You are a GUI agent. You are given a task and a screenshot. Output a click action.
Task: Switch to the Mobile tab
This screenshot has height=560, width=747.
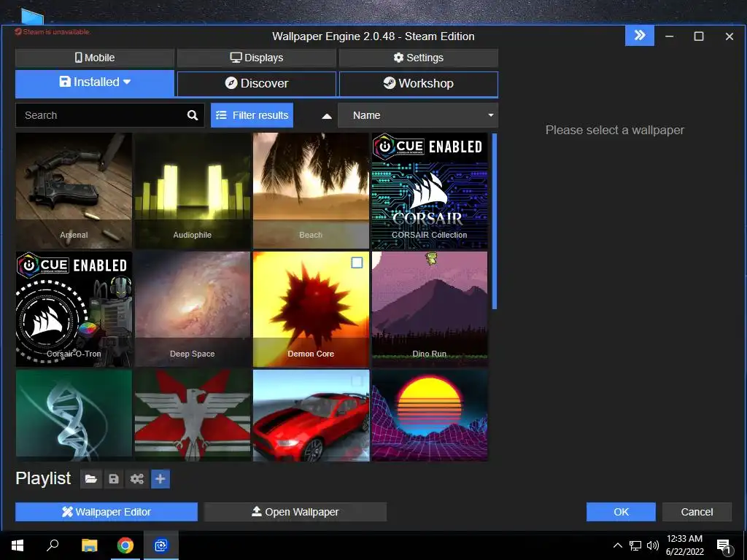[95, 58]
